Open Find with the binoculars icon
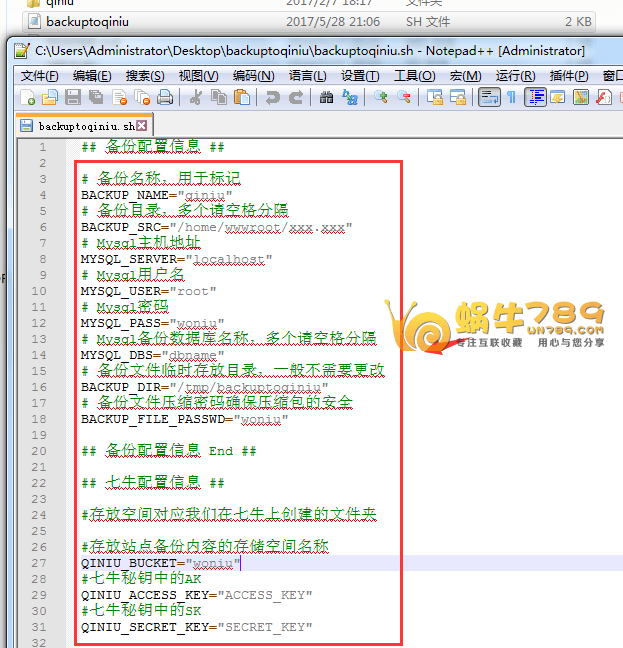The height and width of the screenshot is (648, 623). point(326,97)
